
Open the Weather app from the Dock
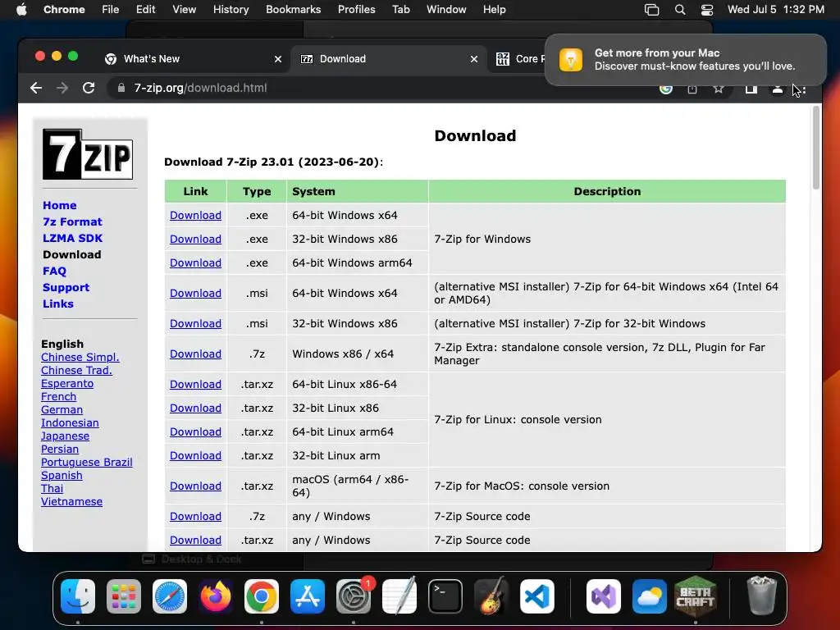(650, 596)
